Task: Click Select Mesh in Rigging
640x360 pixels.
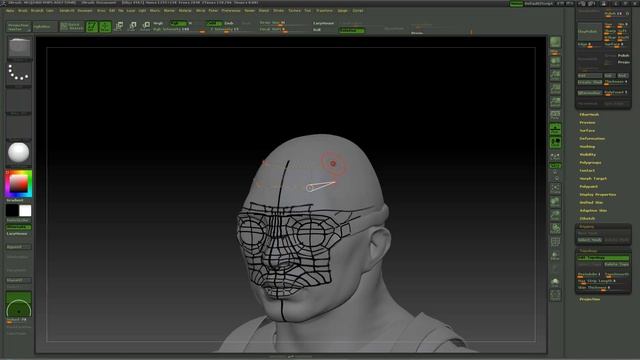Action: [590, 240]
